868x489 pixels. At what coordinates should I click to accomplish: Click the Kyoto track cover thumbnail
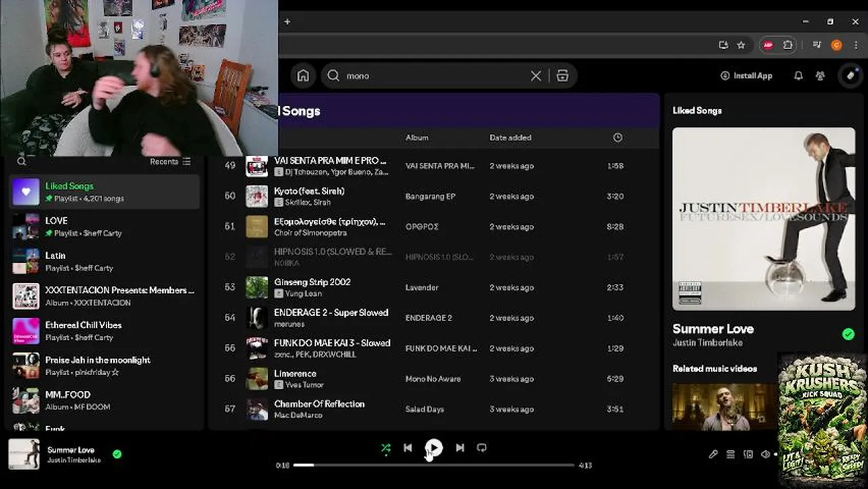pyautogui.click(x=257, y=196)
